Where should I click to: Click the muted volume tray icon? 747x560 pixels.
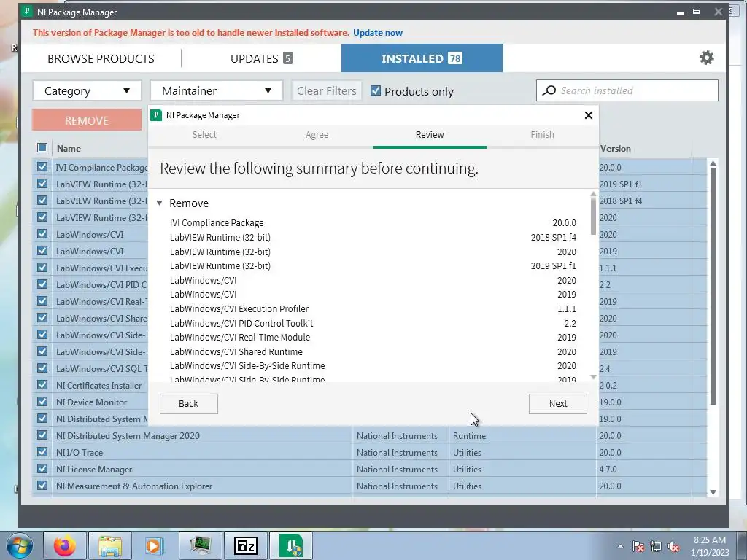click(673, 547)
